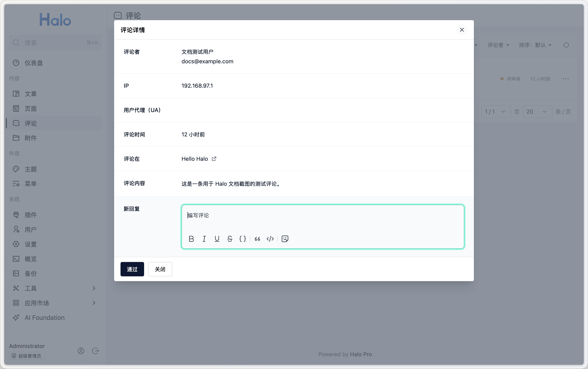Screen dimensions: 588x369
Task: Open 用户 users in sidebar
Action: pyautogui.click(x=55, y=229)
